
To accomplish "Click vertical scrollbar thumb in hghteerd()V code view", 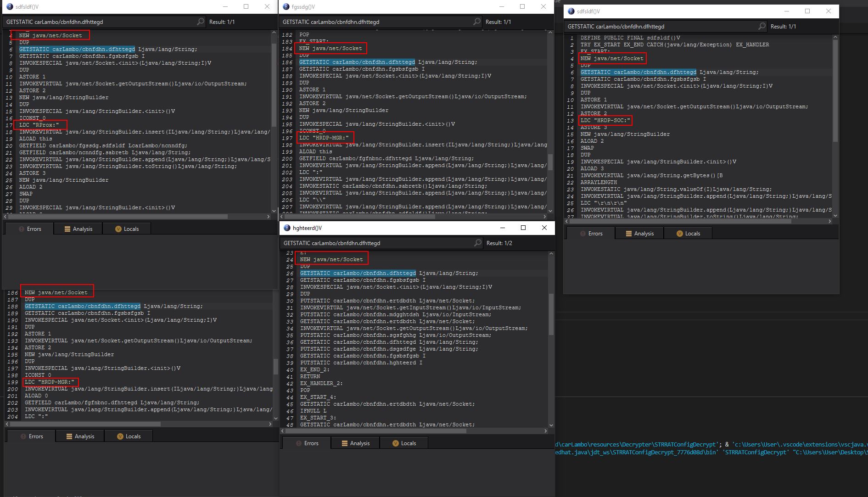I will [551, 314].
